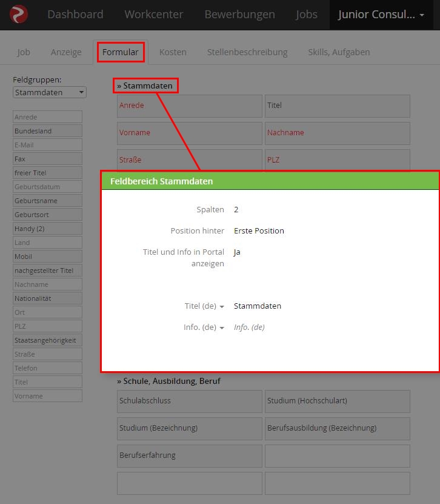Select Mobil in the field list
Image resolution: width=440 pixels, height=504 pixels.
coord(47,257)
